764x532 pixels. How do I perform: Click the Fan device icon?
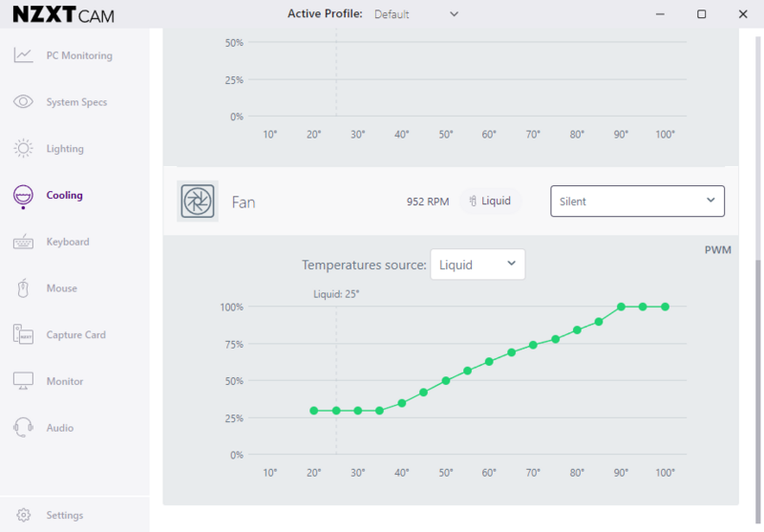tap(198, 202)
